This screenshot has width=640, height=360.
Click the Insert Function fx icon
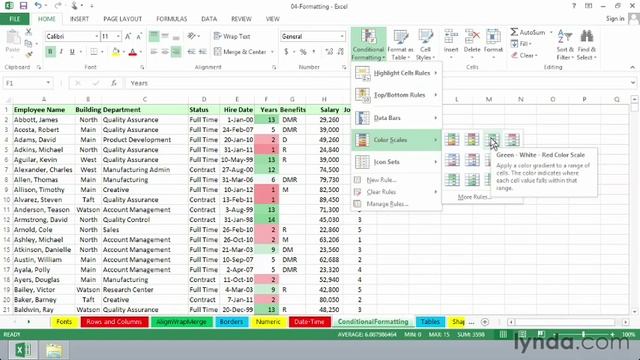pyautogui.click(x=114, y=83)
